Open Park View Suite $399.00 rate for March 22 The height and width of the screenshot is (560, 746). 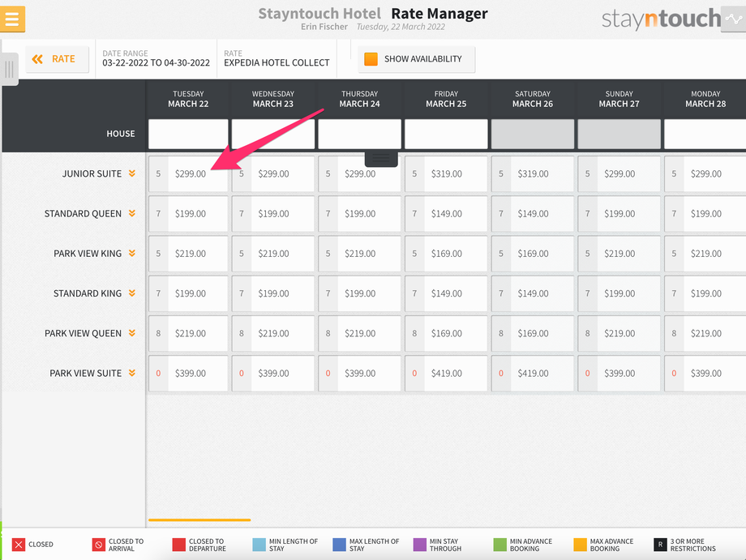(188, 374)
